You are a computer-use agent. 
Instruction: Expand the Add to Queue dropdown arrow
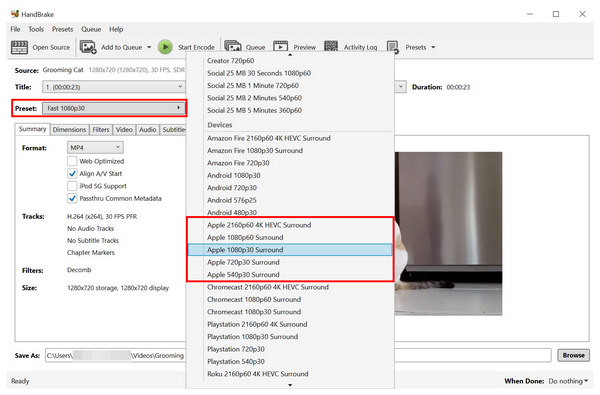(149, 47)
